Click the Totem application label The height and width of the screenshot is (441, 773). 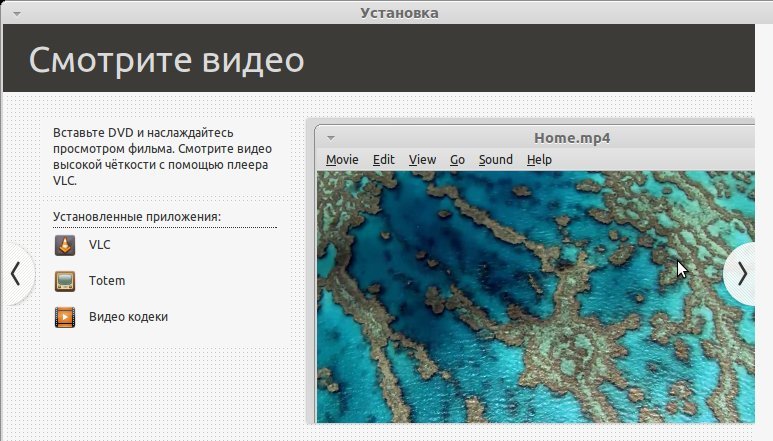tap(107, 281)
